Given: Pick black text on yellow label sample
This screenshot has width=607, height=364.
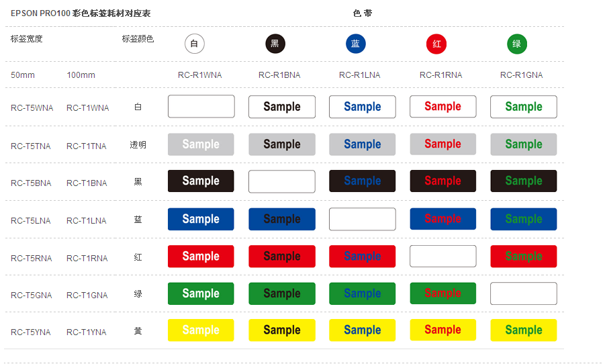Looking at the screenshot, I should [x=282, y=330].
